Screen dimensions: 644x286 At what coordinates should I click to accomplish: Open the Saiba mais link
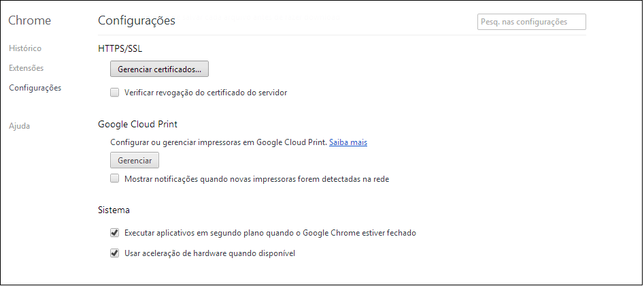tap(348, 142)
